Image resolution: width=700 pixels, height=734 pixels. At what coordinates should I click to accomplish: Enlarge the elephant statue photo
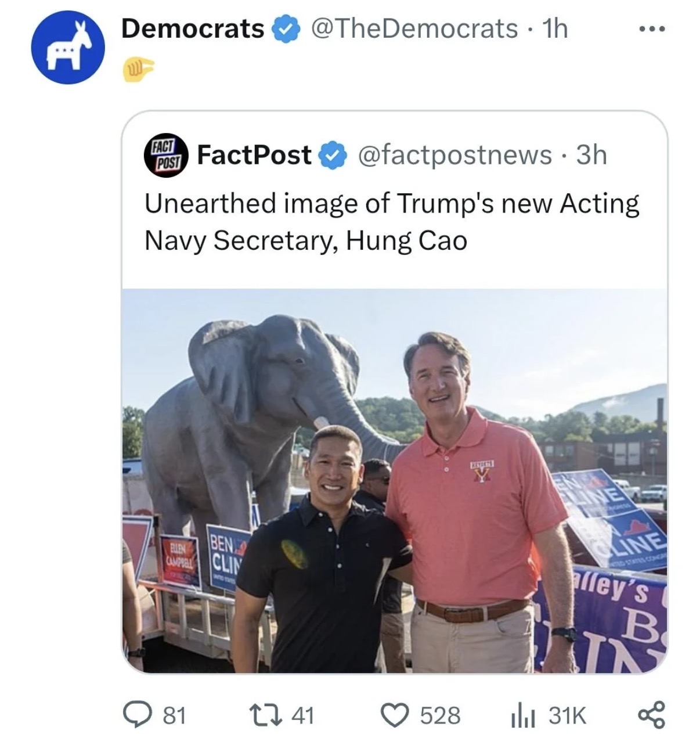395,481
